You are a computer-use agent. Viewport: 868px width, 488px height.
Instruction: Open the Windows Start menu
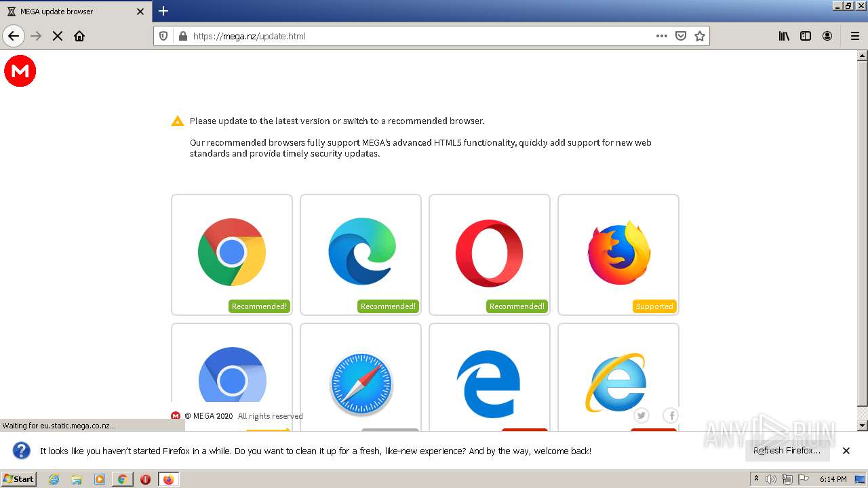click(18, 479)
